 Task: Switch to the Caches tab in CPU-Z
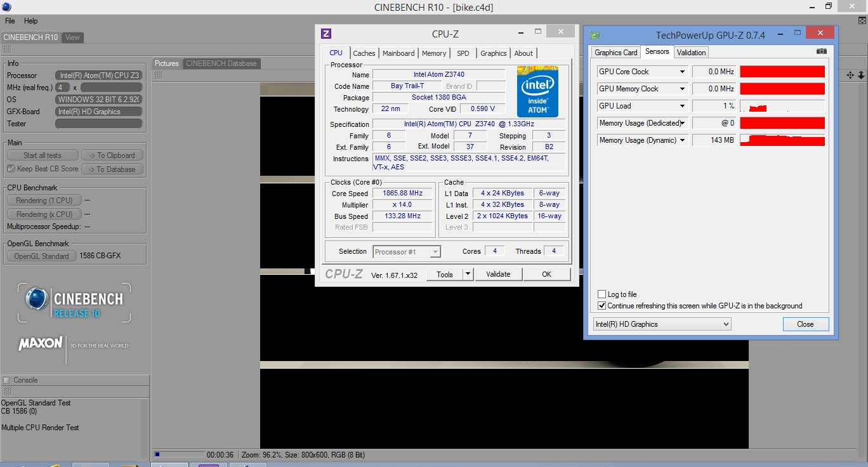364,53
